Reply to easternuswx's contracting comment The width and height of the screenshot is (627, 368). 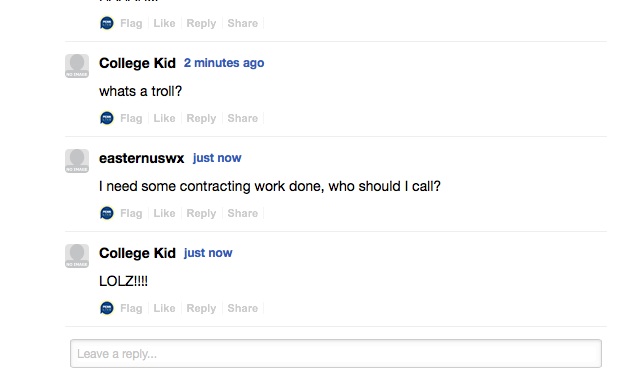coord(201,214)
